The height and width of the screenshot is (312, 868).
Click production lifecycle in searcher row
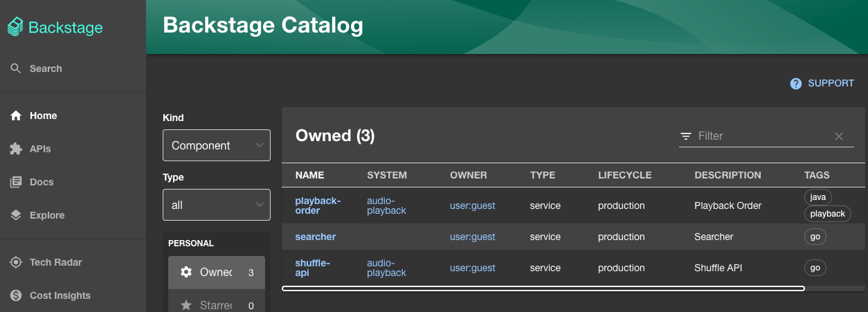[x=622, y=237]
